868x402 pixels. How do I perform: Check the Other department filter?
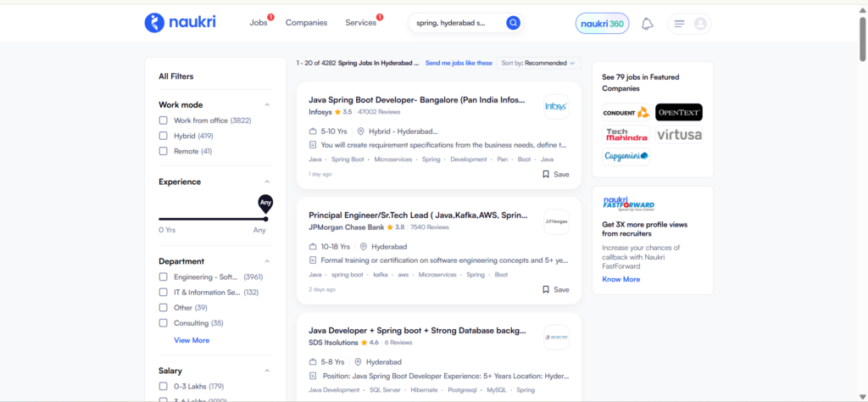[164, 307]
